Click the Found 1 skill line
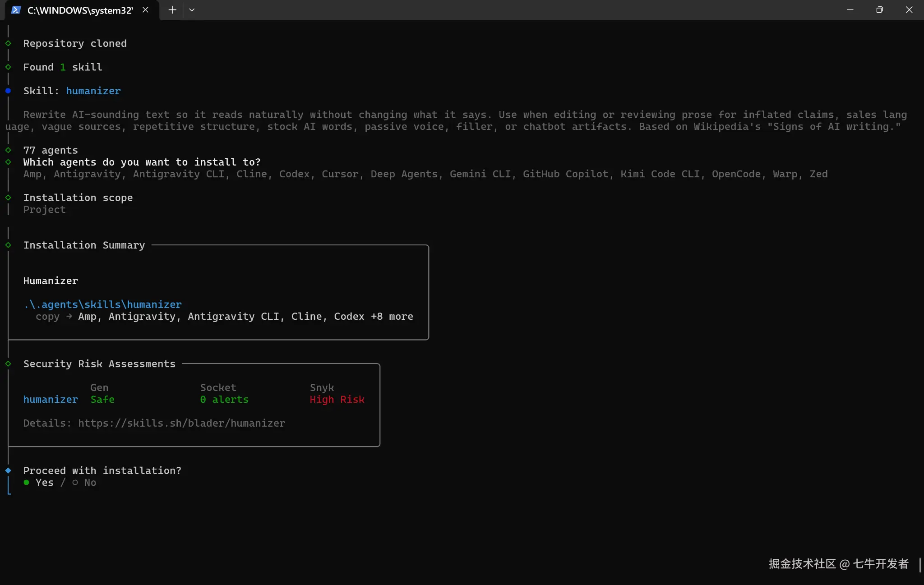Viewport: 924px width, 585px height. coord(63,67)
